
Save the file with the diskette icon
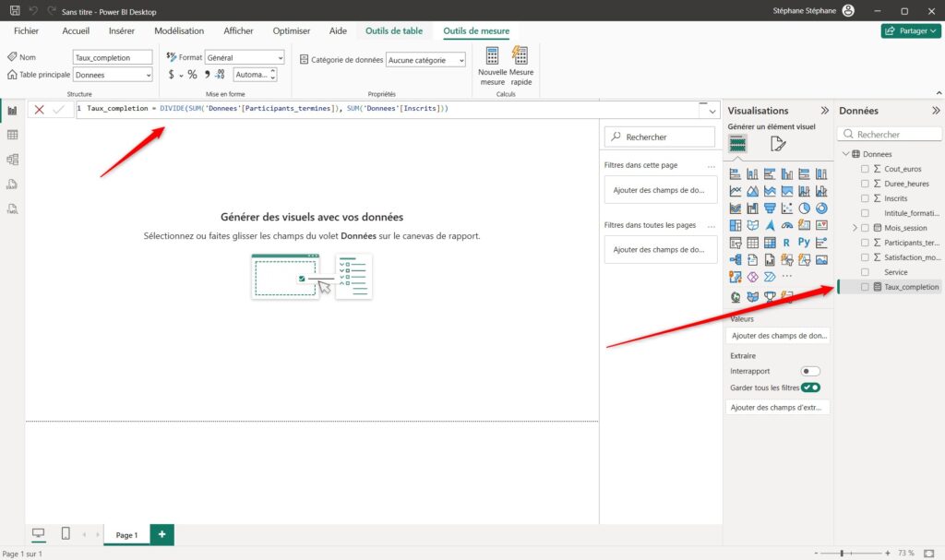pyautogui.click(x=15, y=10)
